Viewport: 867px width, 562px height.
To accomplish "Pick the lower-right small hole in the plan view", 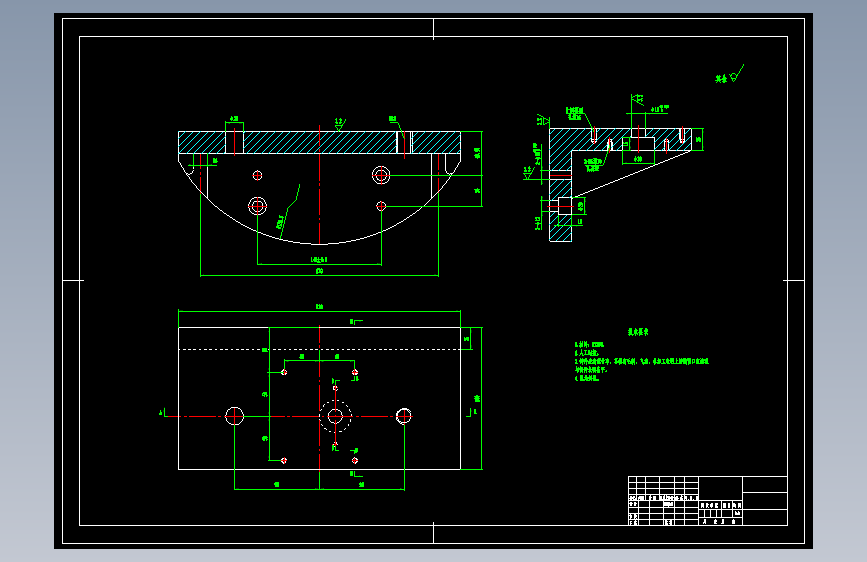I will 354,460.
